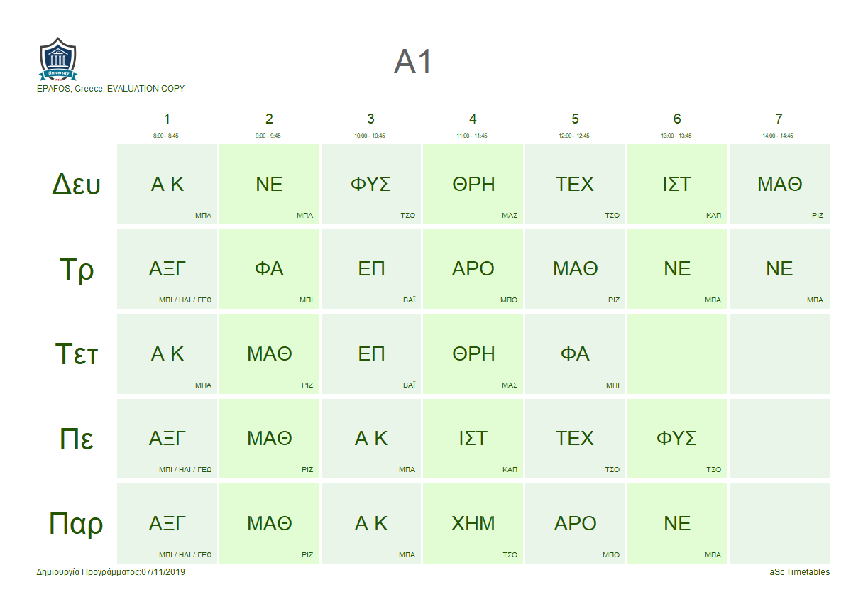
Task: Click the University shield logo
Action: tap(58, 60)
